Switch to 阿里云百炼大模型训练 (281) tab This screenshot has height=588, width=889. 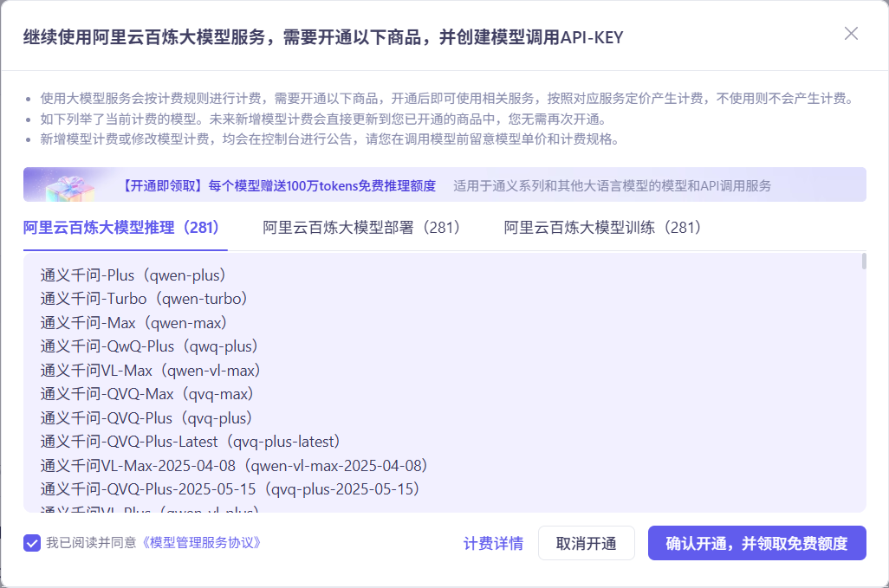(x=603, y=228)
